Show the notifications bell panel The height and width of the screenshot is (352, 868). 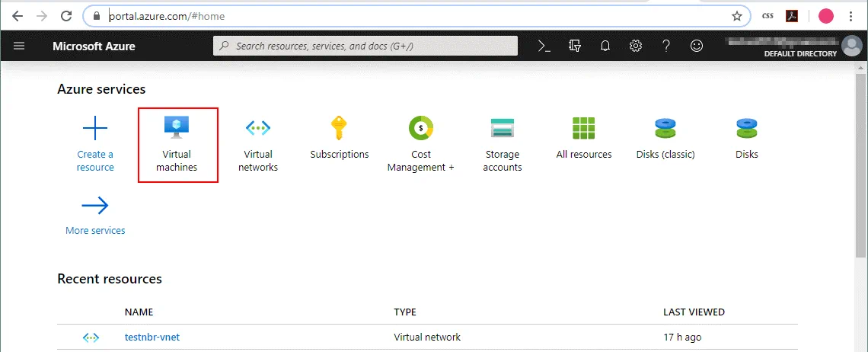[x=605, y=46]
